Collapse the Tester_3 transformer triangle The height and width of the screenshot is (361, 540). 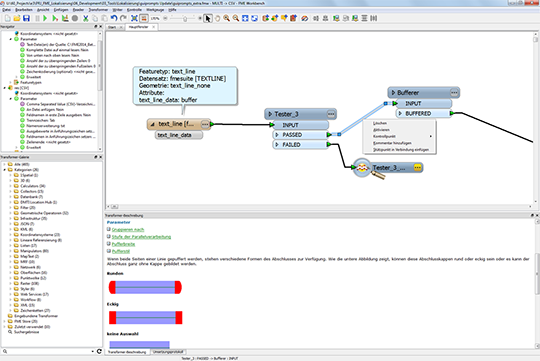point(270,114)
